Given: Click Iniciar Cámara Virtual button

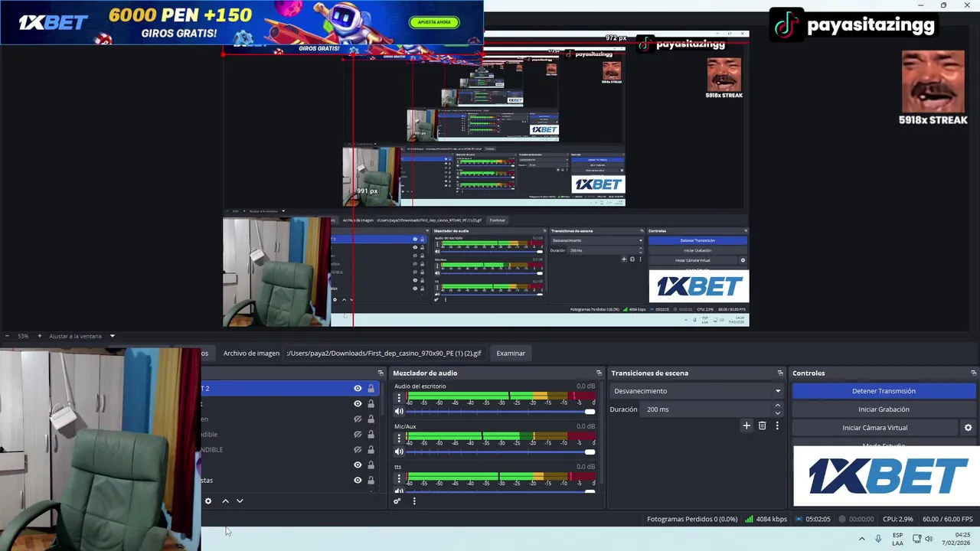Looking at the screenshot, I should click(x=875, y=428).
